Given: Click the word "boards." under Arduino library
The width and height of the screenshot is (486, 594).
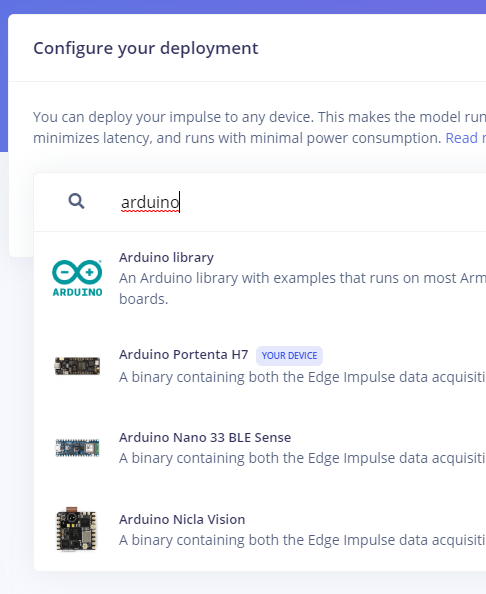Looking at the screenshot, I should [144, 299].
